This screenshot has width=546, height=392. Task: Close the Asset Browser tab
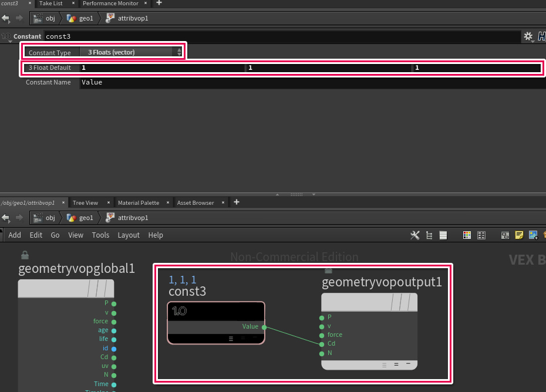(x=223, y=202)
